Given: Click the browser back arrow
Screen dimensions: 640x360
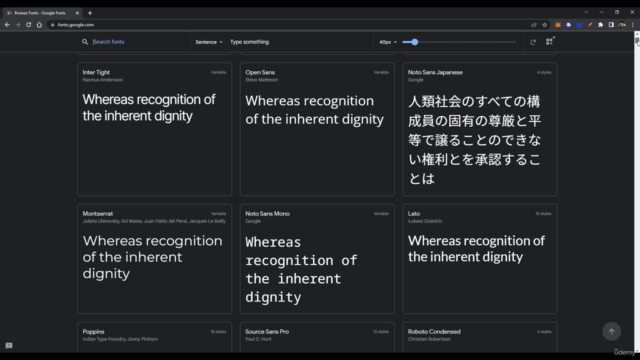Looking at the screenshot, I should [x=7, y=25].
